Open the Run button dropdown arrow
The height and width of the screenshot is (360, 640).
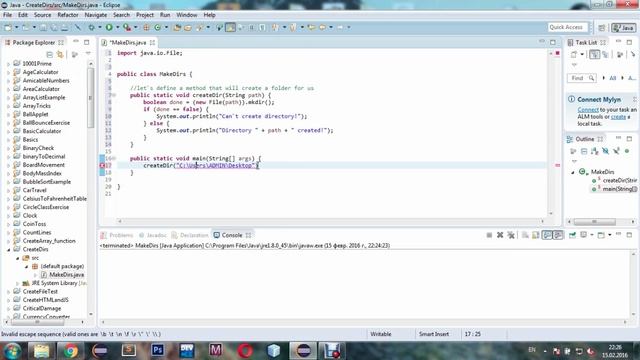click(x=118, y=27)
